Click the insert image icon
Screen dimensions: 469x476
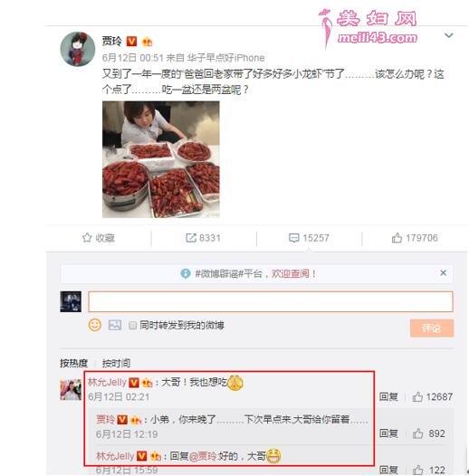tap(115, 325)
